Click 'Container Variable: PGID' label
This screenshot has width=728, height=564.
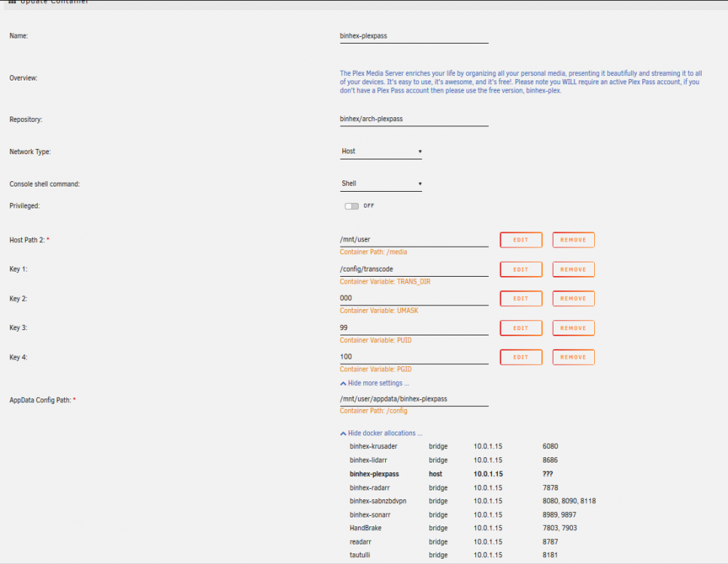point(375,369)
